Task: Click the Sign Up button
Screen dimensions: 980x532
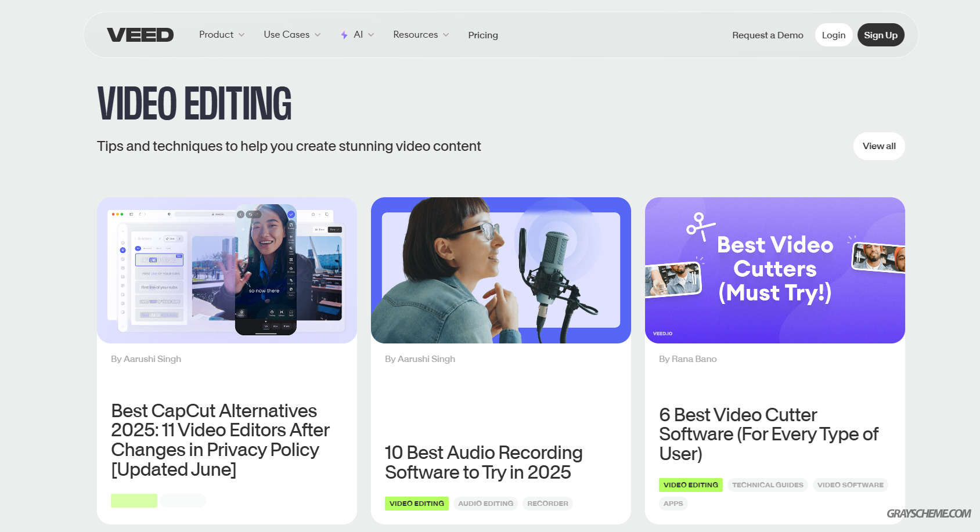Action: coord(881,35)
